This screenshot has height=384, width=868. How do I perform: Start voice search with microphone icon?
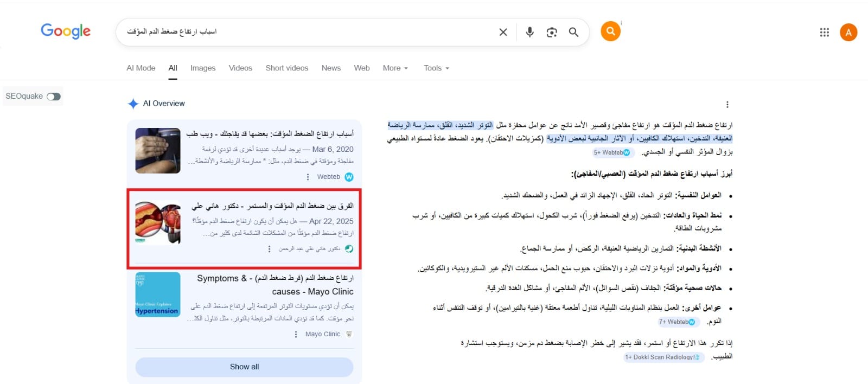point(529,32)
